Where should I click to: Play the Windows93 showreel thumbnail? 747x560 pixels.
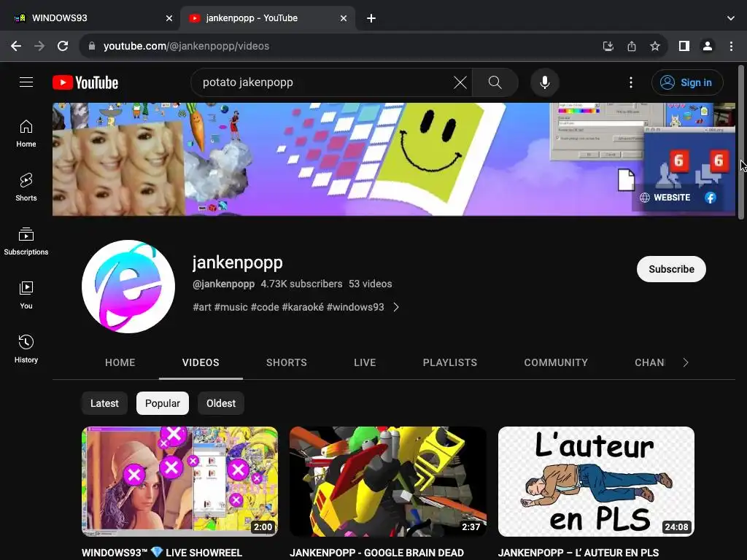pyautogui.click(x=179, y=481)
